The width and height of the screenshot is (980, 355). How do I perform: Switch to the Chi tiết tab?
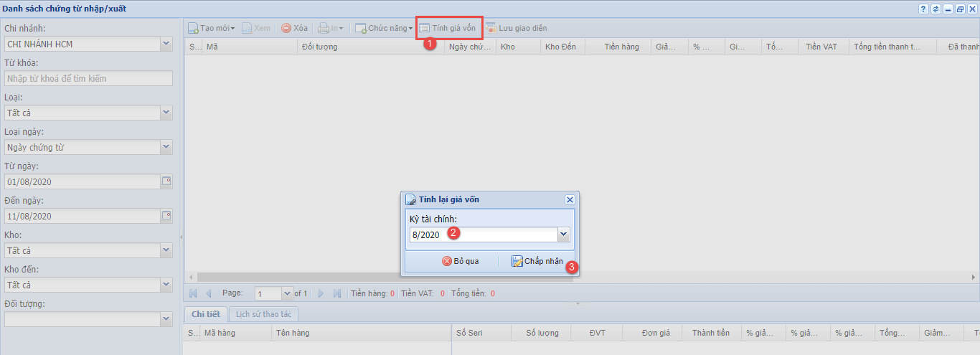click(206, 314)
